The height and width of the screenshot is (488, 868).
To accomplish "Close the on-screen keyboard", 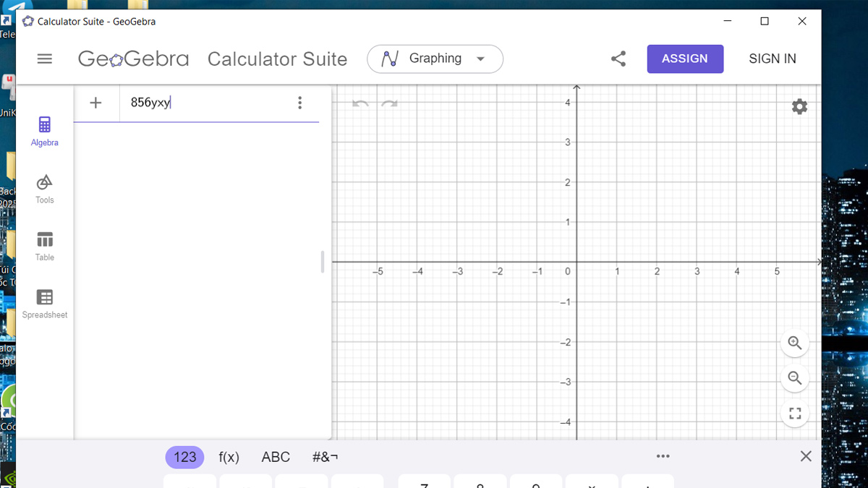I will [806, 456].
